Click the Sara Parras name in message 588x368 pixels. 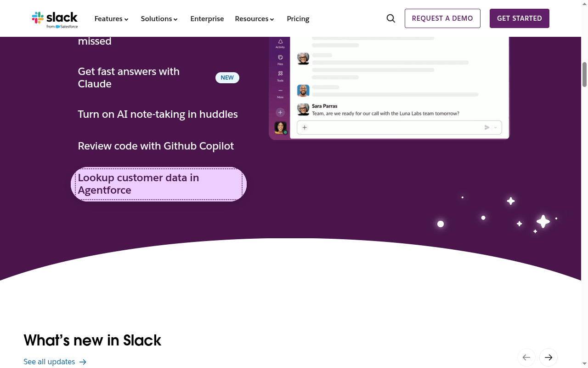[325, 106]
